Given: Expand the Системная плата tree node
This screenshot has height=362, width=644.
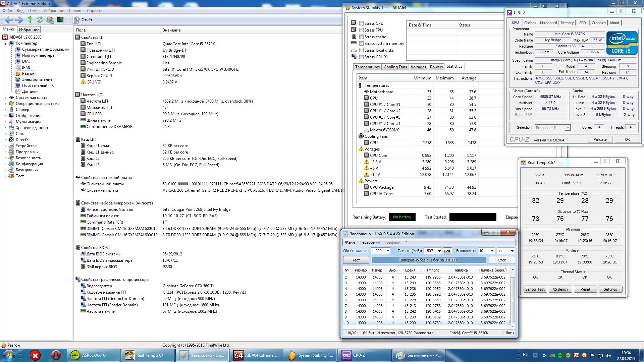Looking at the screenshot, I should point(5,98).
